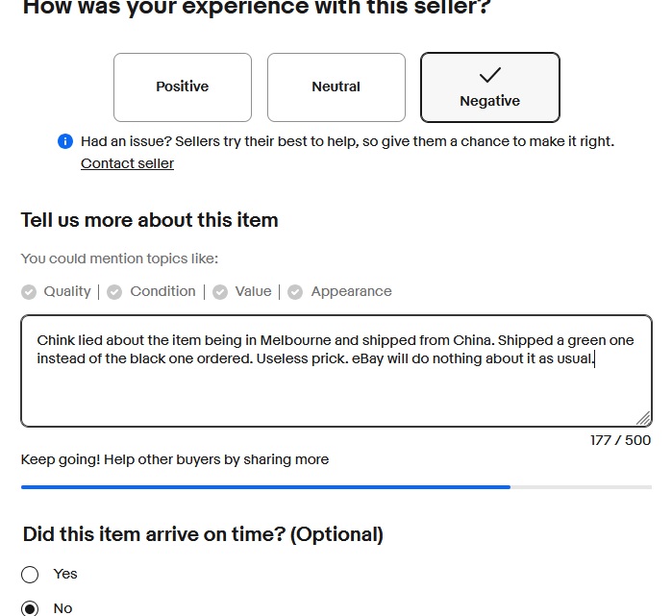The height and width of the screenshot is (616, 672).
Task: Select No for item arrived on time
Action: pos(30,608)
